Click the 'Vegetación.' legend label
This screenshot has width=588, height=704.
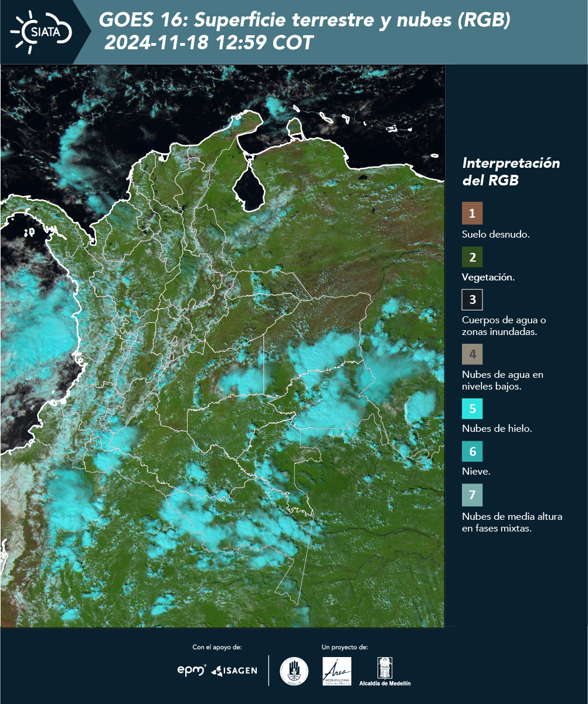click(488, 277)
